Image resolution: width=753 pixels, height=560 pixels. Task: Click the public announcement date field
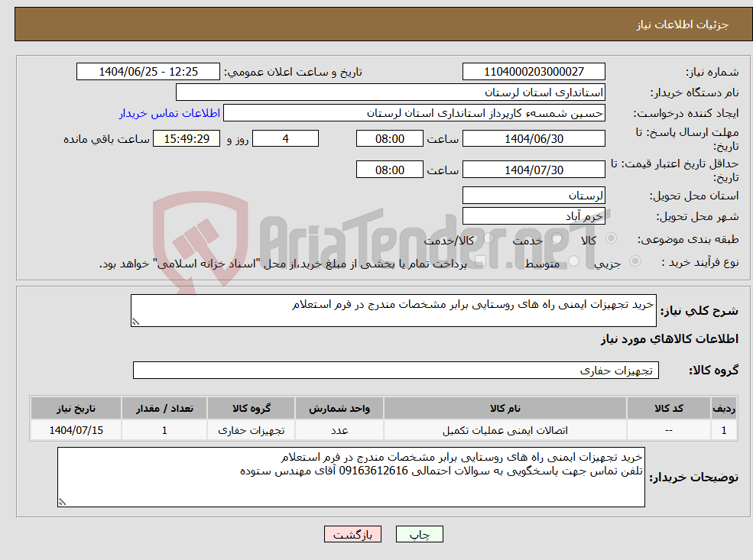148,71
